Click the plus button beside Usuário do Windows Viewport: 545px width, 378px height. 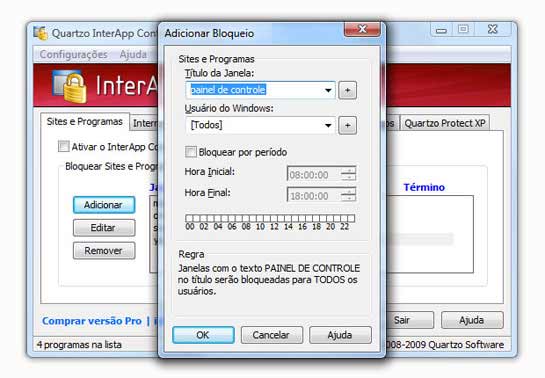click(347, 125)
